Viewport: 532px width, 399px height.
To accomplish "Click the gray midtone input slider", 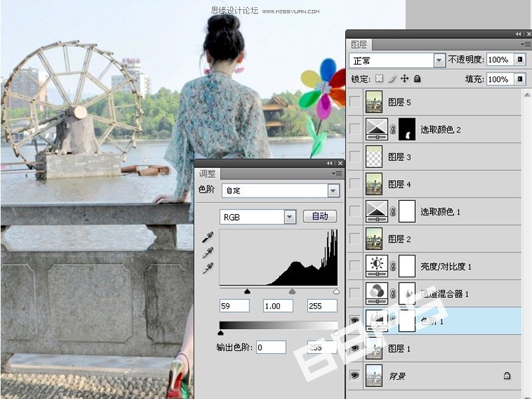I will pyautogui.click(x=292, y=291).
